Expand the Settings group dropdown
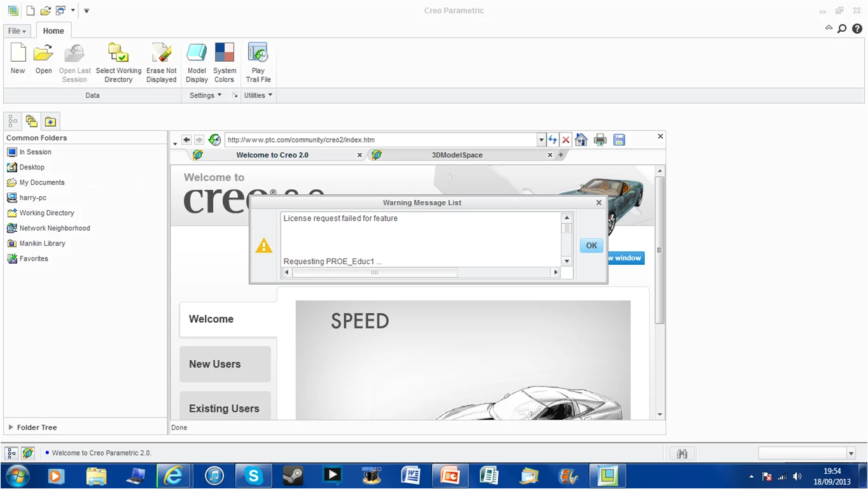The image size is (868, 489). [x=206, y=96]
